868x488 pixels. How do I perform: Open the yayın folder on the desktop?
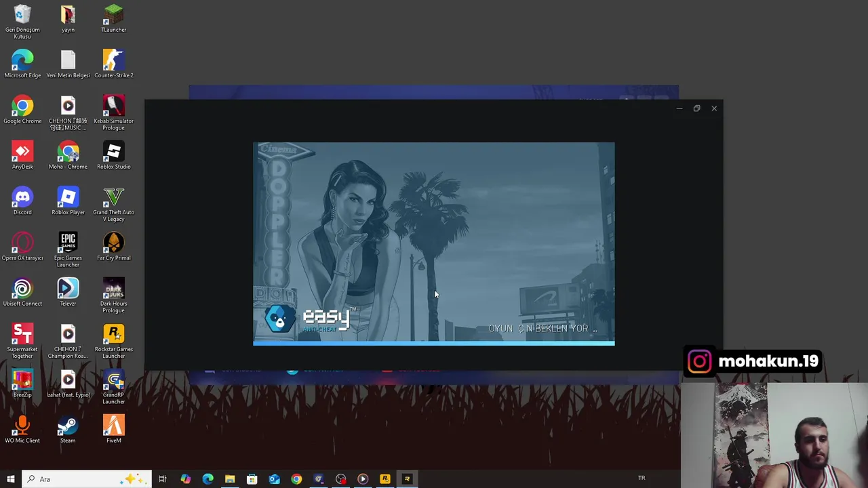(x=68, y=18)
